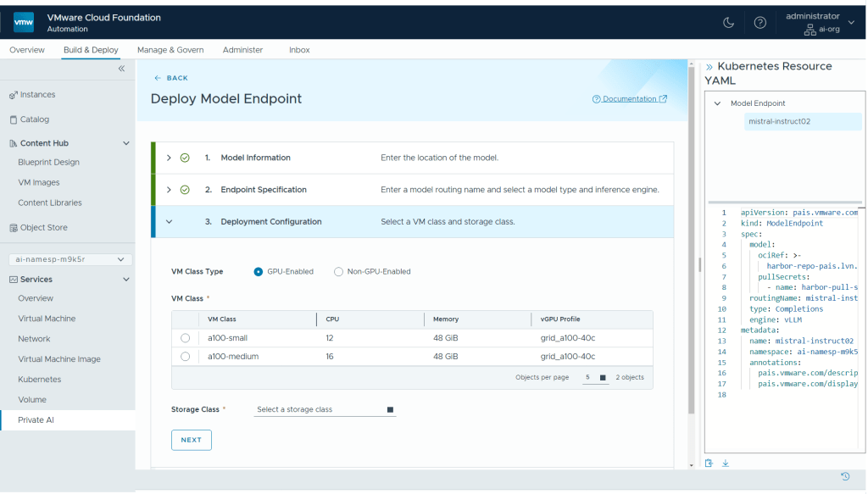Open the objects per page dropdown
Image resolution: width=868 pixels, height=494 pixels.
pyautogui.click(x=595, y=378)
